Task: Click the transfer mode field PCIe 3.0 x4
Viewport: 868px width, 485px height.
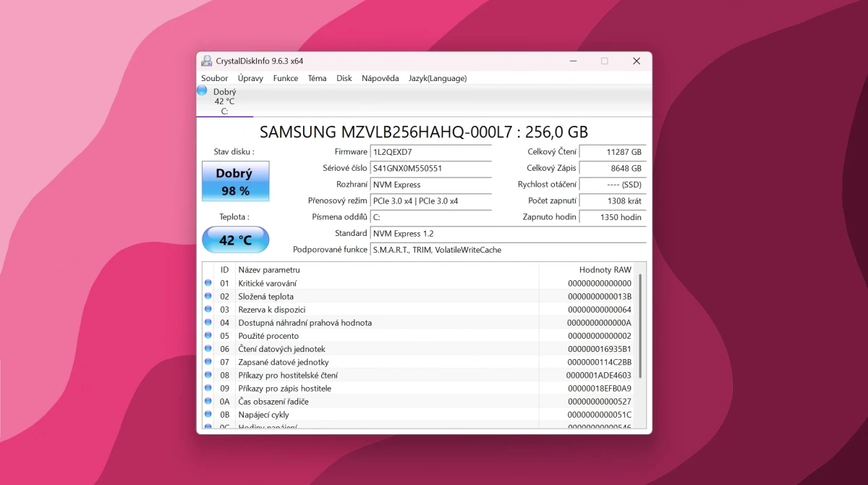Action: 431,201
